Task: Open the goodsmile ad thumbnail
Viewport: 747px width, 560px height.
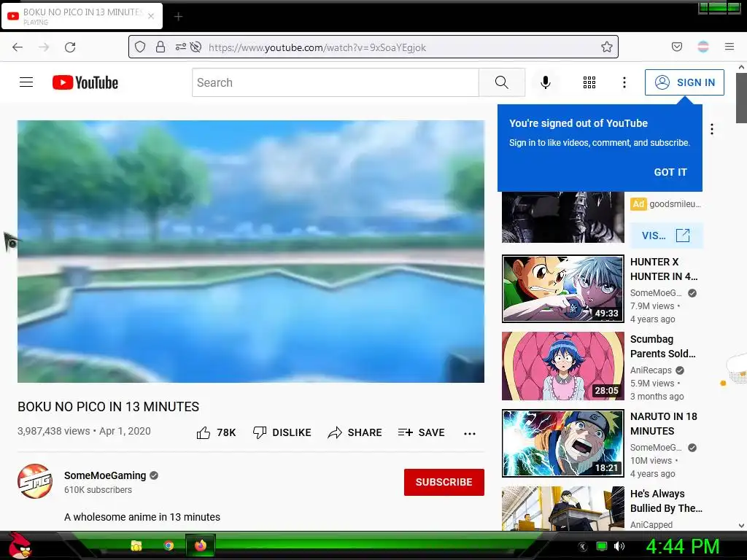Action: click(562, 217)
